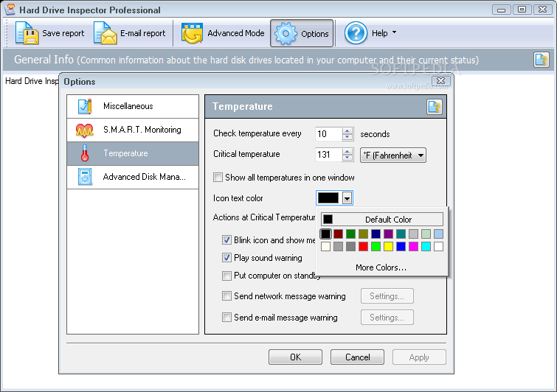The image size is (557, 392).
Task: Check Put computer on standby
Action: click(226, 276)
